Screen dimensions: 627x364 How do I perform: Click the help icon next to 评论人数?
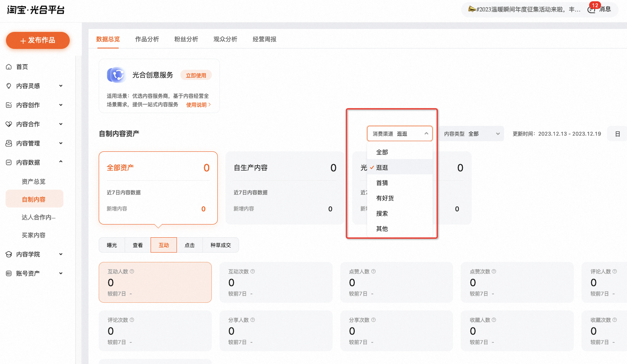(x=615, y=271)
